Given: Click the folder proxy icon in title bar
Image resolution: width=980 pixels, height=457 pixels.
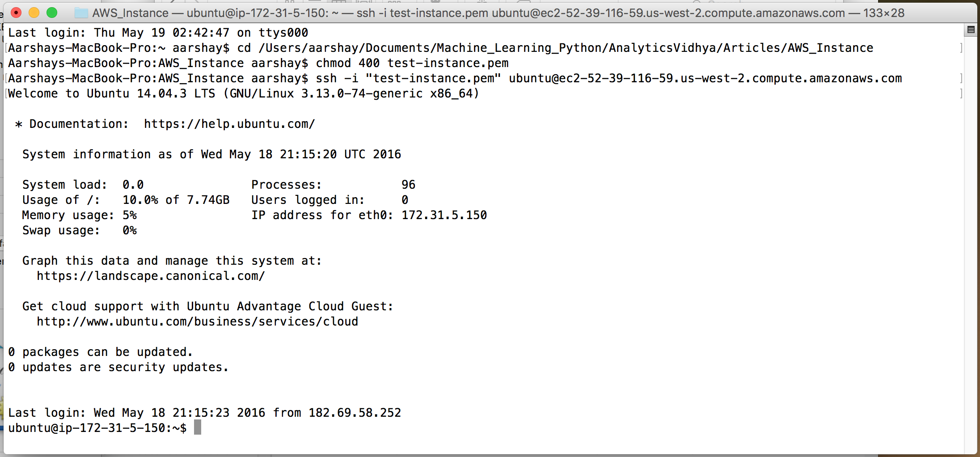Looking at the screenshot, I should [81, 13].
